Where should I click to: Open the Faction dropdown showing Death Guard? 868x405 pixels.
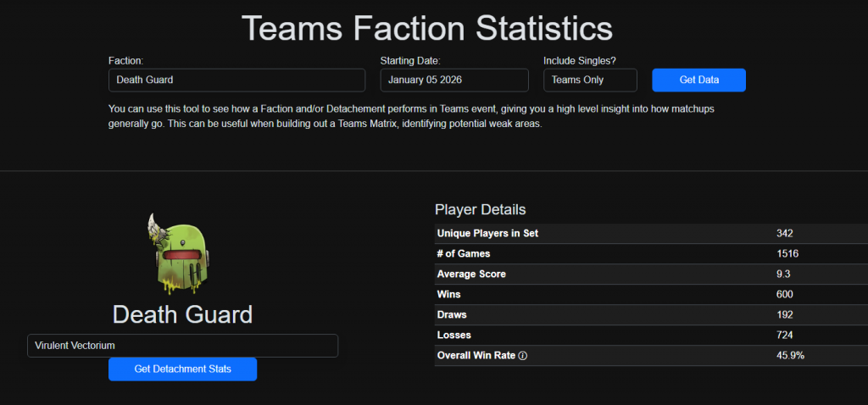(236, 80)
